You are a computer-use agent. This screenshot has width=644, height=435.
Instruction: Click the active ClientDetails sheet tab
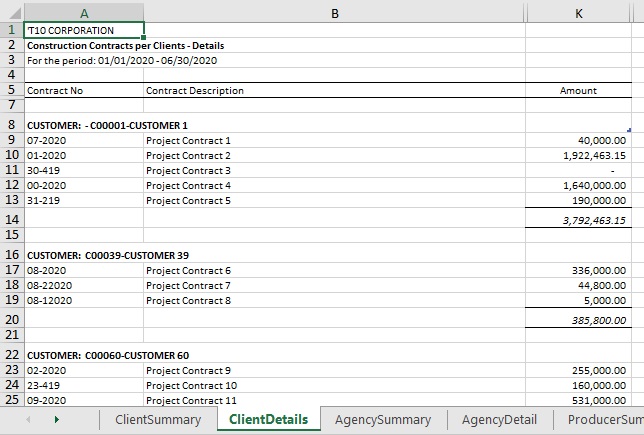tap(268, 420)
